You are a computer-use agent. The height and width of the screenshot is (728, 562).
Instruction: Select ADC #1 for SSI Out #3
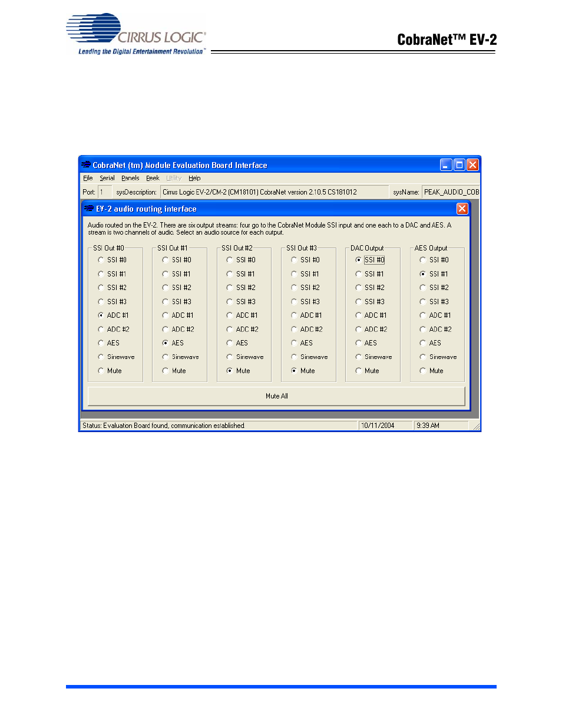[x=294, y=315]
